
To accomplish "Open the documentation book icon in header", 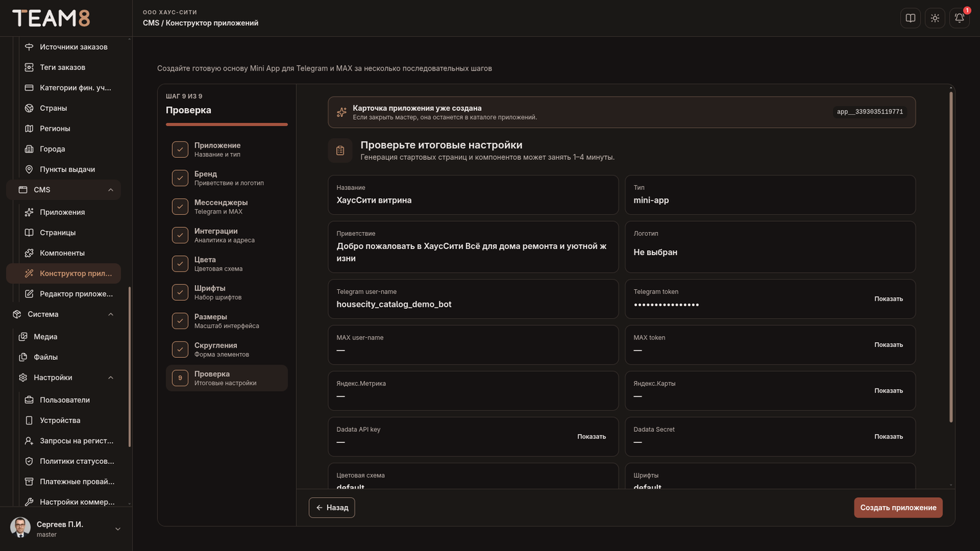I will coord(911,18).
